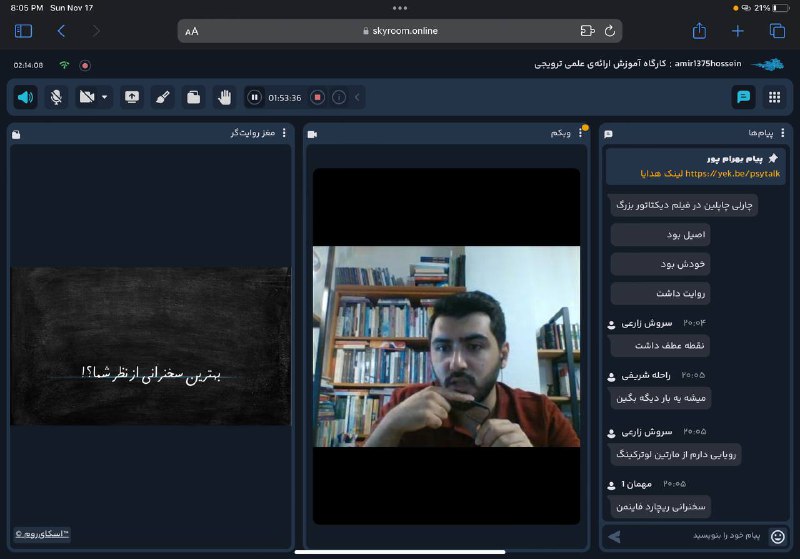Click the chat icon in messages panel header
The width and height of the screenshot is (800, 559).
click(x=608, y=134)
